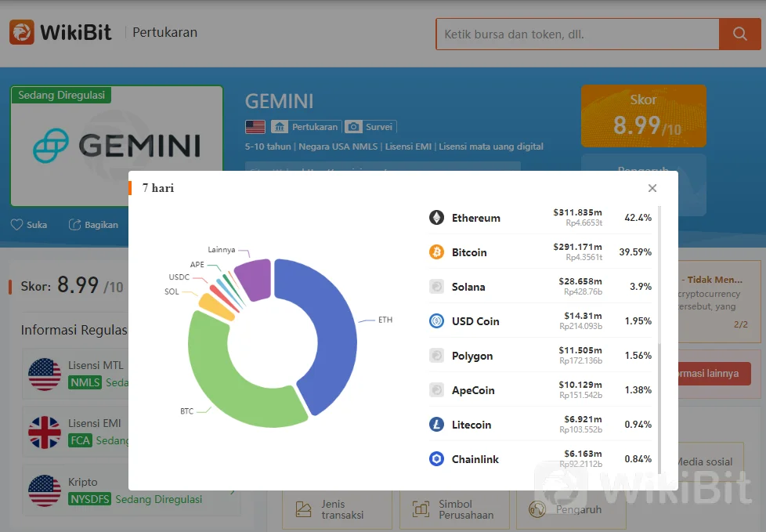
Task: Click the 'Tidak Men...' notice title
Action: point(715,280)
